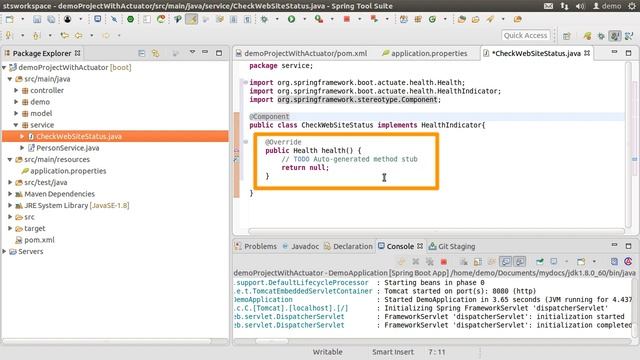Viewport: 640px width, 360px height.
Task: Toggle the console Word Wrap icon
Action: pos(491,262)
